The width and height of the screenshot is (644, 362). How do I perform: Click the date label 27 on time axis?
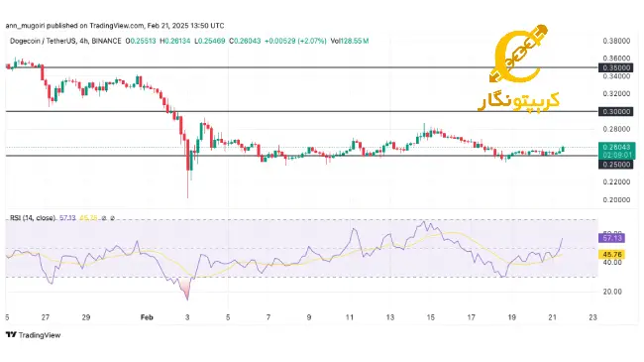point(46,317)
